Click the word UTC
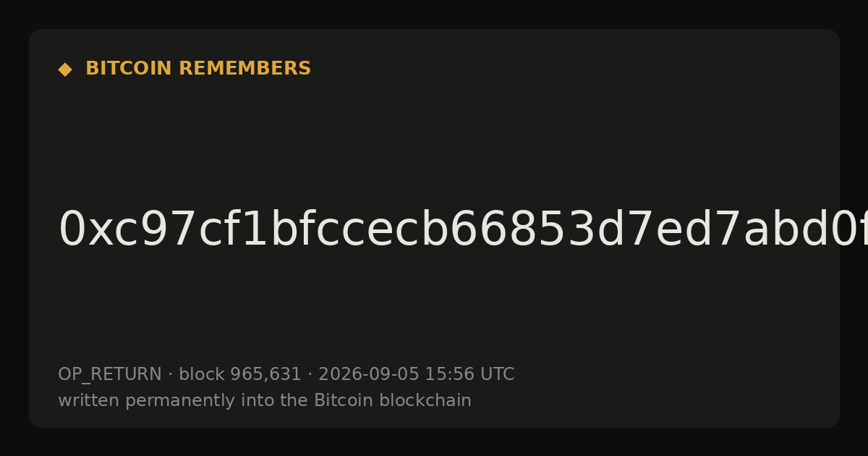The width and height of the screenshot is (868, 456). [497, 375]
